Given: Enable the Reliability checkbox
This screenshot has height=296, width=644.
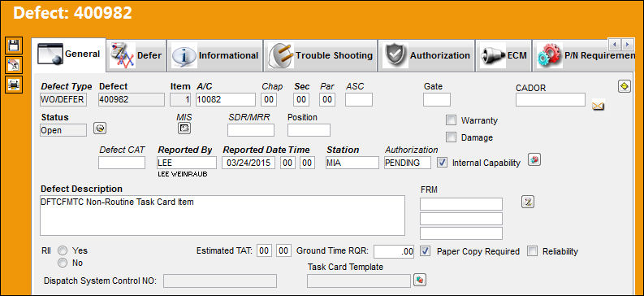Looking at the screenshot, I should point(532,251).
